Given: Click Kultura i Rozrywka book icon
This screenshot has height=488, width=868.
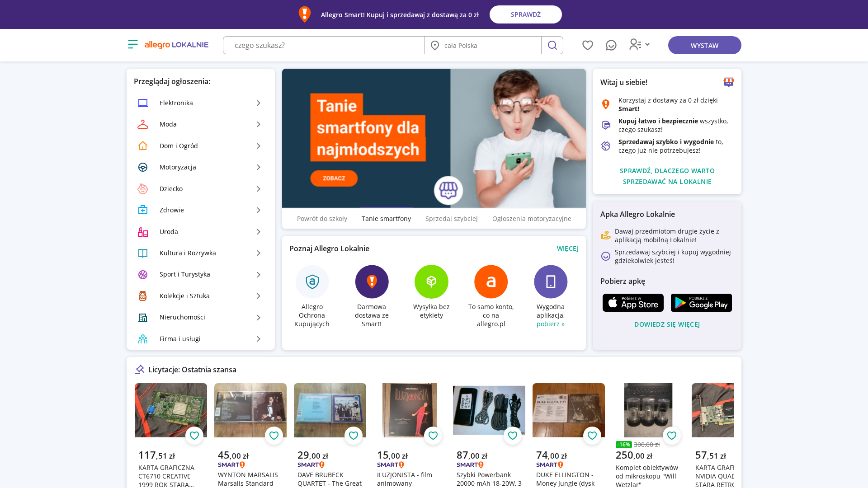Looking at the screenshot, I should point(143,253).
